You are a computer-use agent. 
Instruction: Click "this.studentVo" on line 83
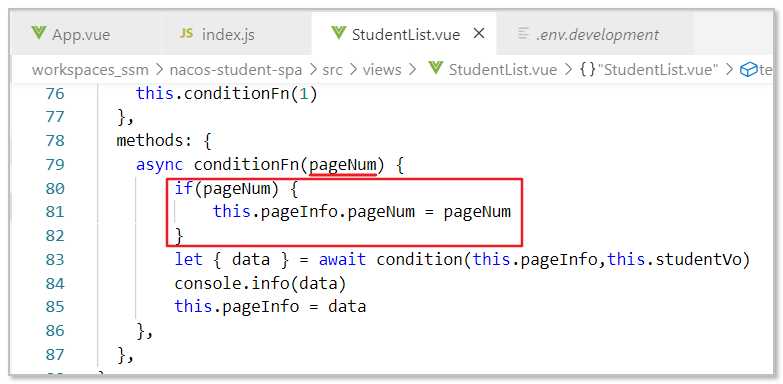coord(675,259)
